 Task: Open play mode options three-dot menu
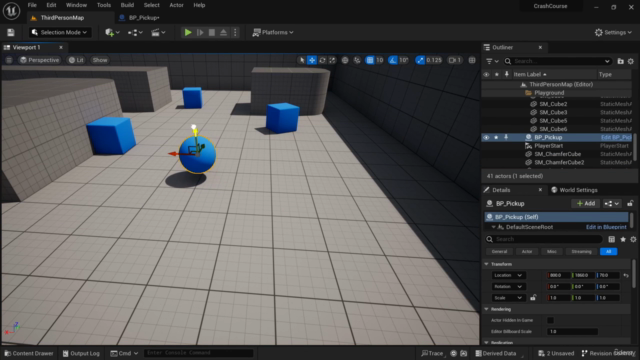[235, 32]
